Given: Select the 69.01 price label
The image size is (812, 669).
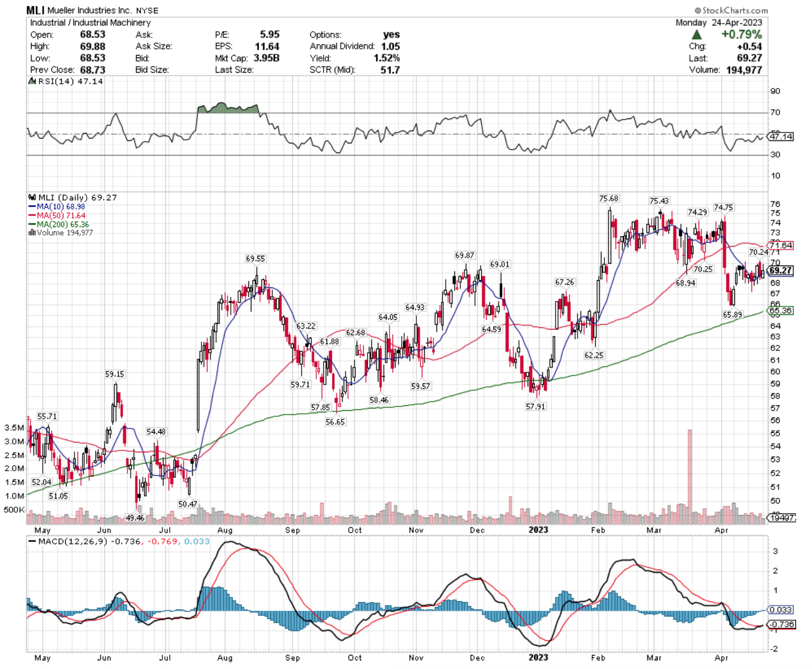Looking at the screenshot, I should coord(499,264).
